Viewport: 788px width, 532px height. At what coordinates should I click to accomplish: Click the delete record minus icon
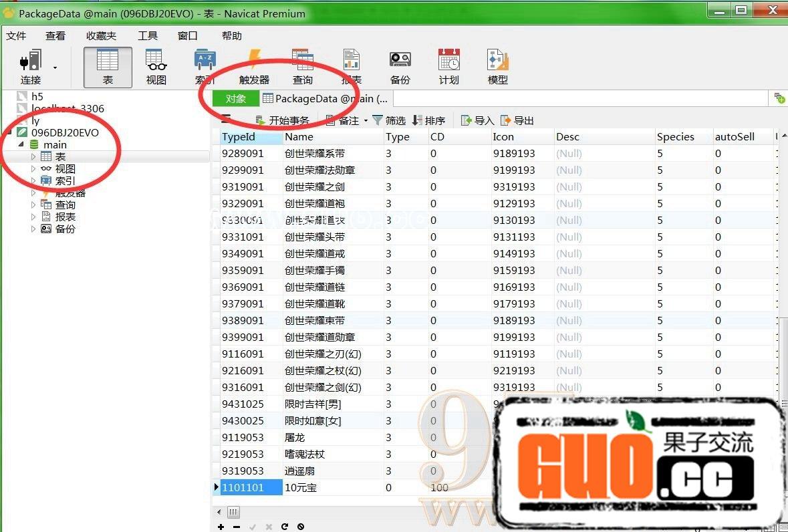237,527
